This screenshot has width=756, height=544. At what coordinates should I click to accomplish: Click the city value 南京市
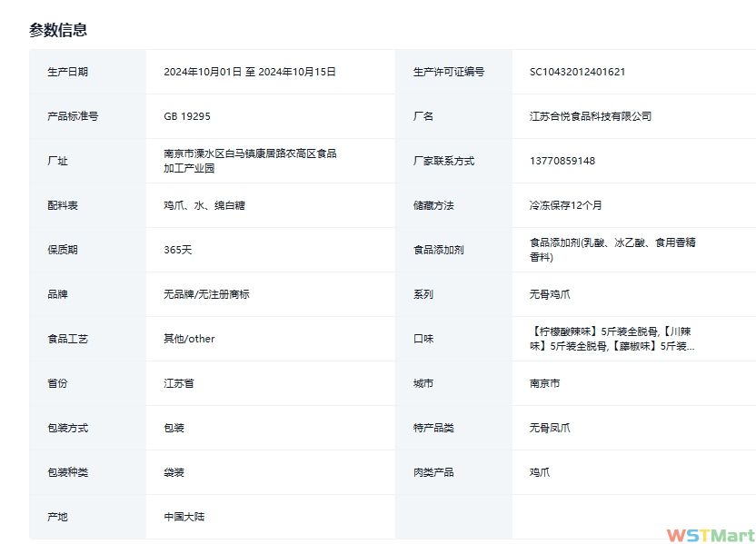click(x=544, y=383)
